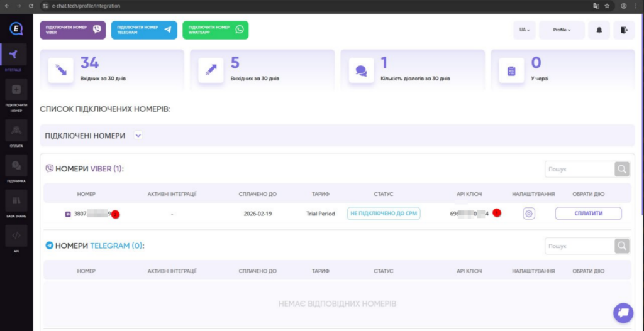Click the Підключити номер Telegram button

click(144, 30)
